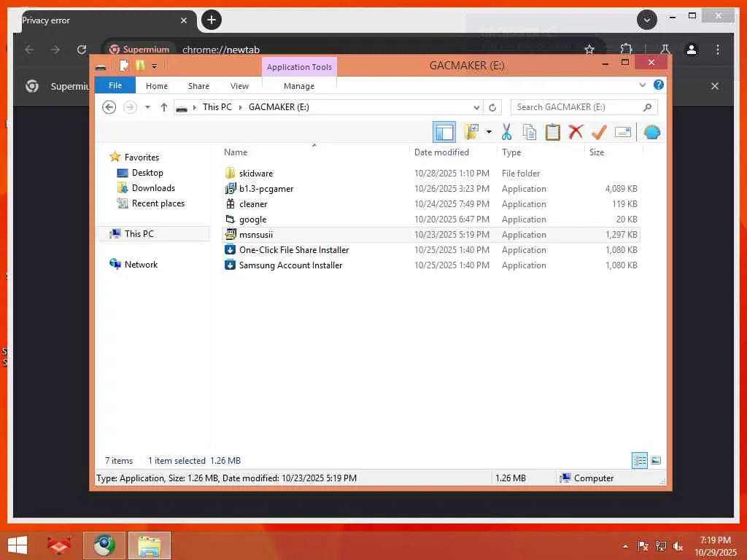This screenshot has width=747, height=560.
Task: Open the Supermium extensions puzzle icon
Action: click(626, 49)
